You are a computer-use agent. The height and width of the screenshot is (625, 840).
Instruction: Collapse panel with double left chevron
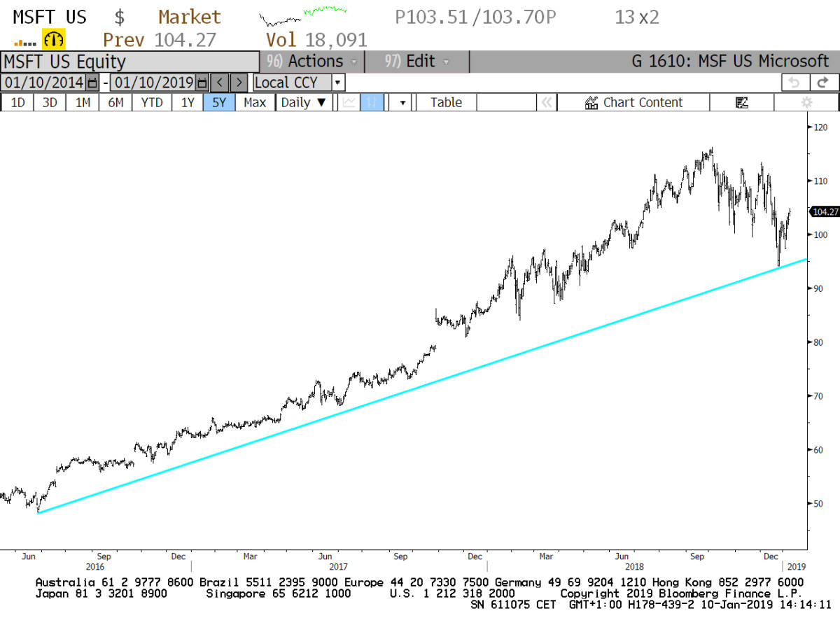(x=546, y=102)
